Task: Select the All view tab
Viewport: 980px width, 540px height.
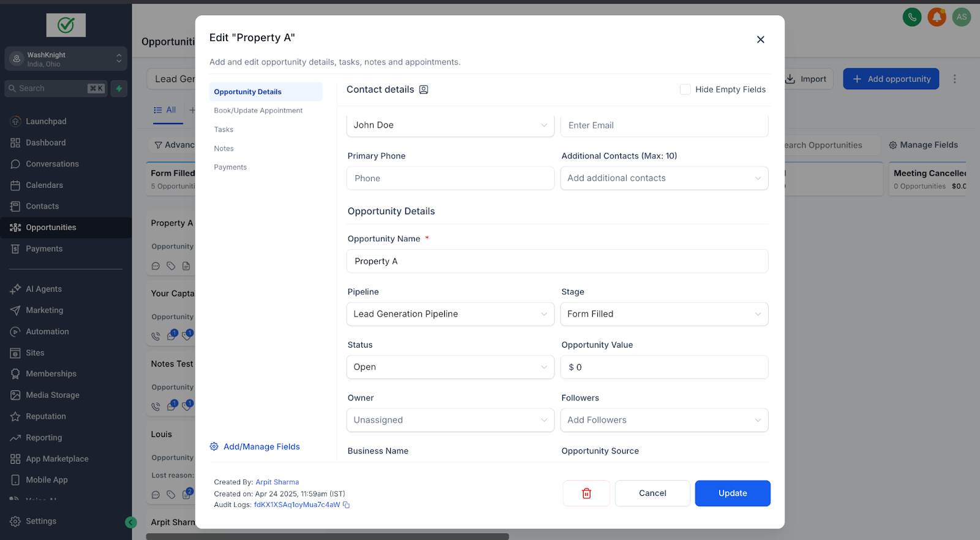Action: (165, 110)
